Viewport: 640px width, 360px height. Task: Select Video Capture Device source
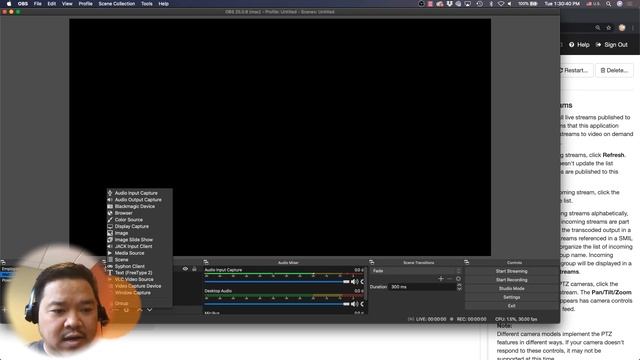[x=139, y=286]
